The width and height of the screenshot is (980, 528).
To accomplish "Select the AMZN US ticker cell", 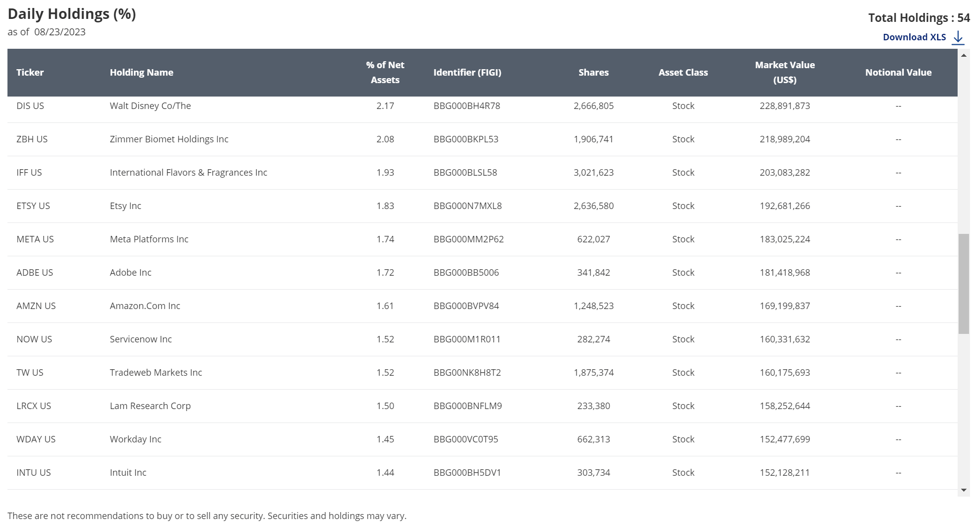I will point(36,306).
